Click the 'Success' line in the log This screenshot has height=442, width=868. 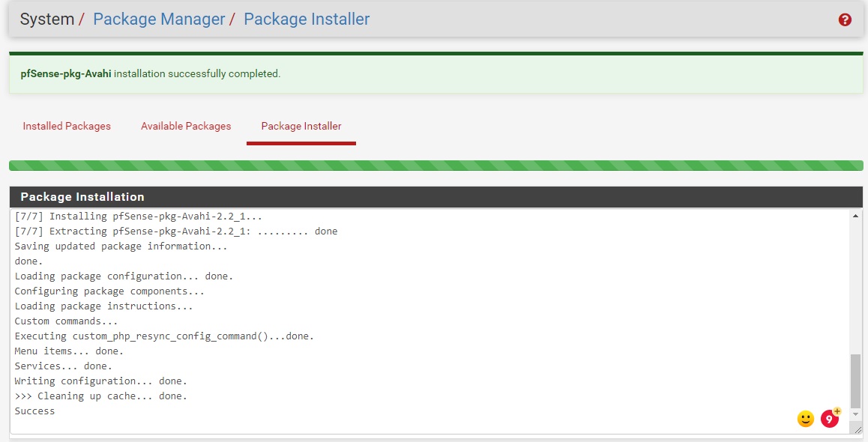(x=35, y=411)
